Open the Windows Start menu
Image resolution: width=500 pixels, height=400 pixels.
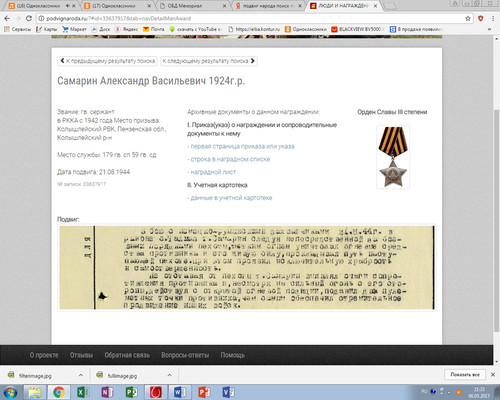tap(10, 392)
